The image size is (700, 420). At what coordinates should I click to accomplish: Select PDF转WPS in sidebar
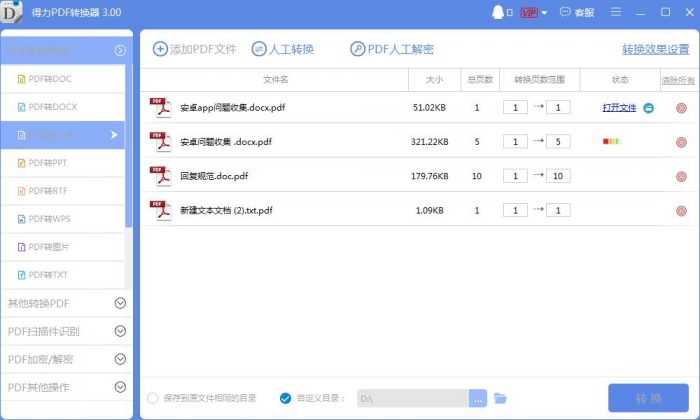(x=63, y=219)
